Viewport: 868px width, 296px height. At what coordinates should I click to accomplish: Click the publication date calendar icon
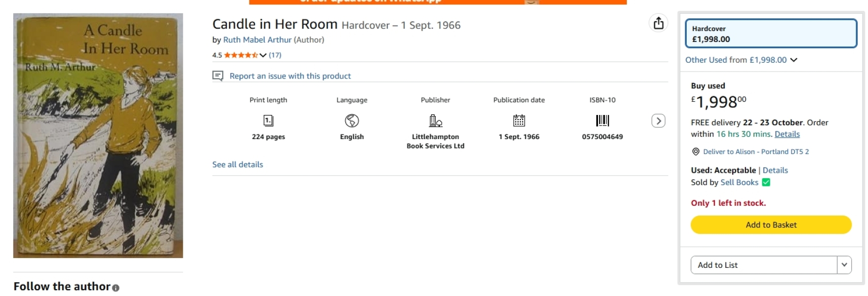[x=519, y=121]
